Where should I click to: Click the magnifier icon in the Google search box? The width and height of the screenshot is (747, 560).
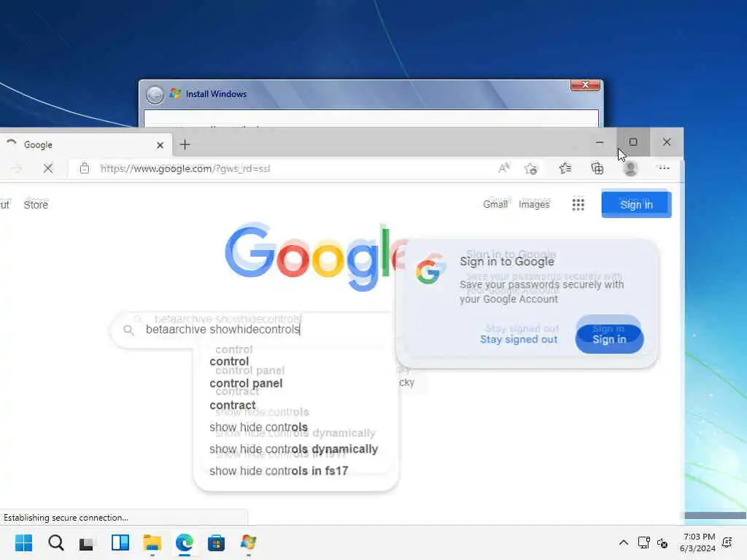[x=128, y=330]
